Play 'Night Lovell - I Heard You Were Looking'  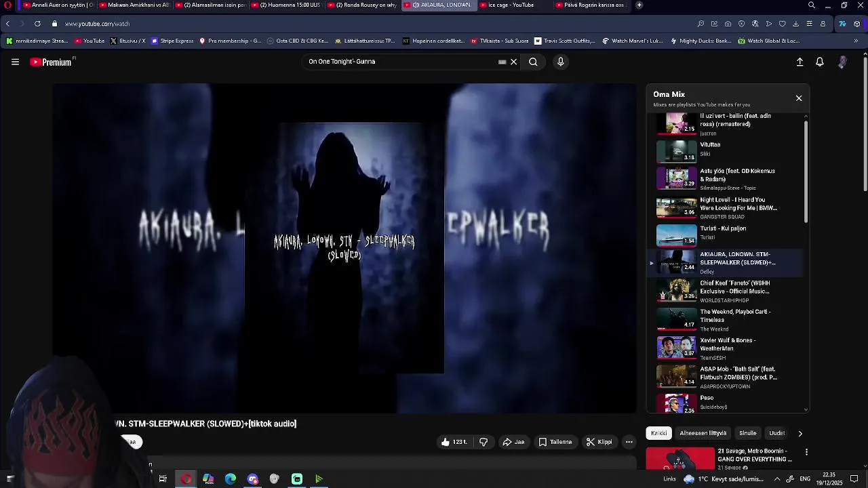[x=725, y=207]
